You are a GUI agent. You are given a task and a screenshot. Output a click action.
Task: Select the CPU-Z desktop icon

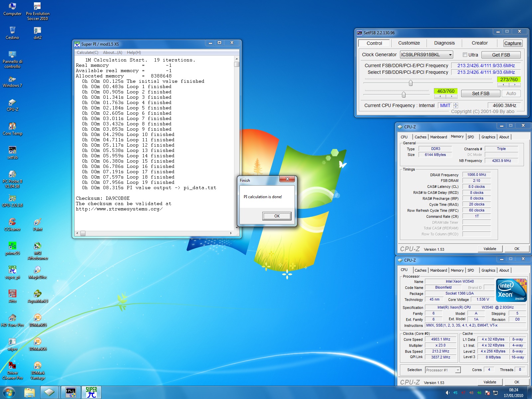12,105
